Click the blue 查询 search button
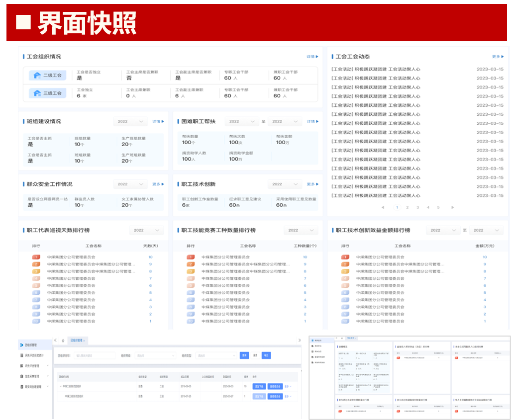This screenshot has height=420, width=511. [x=244, y=355]
